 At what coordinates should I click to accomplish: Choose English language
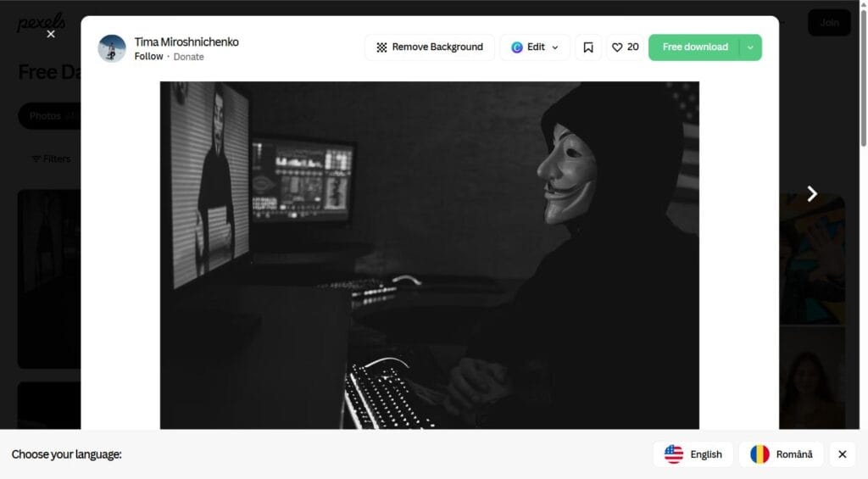pos(693,454)
